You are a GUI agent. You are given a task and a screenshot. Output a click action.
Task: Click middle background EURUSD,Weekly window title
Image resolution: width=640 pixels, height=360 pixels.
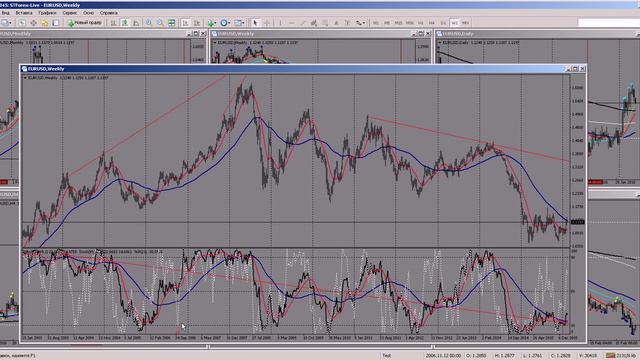point(236,34)
